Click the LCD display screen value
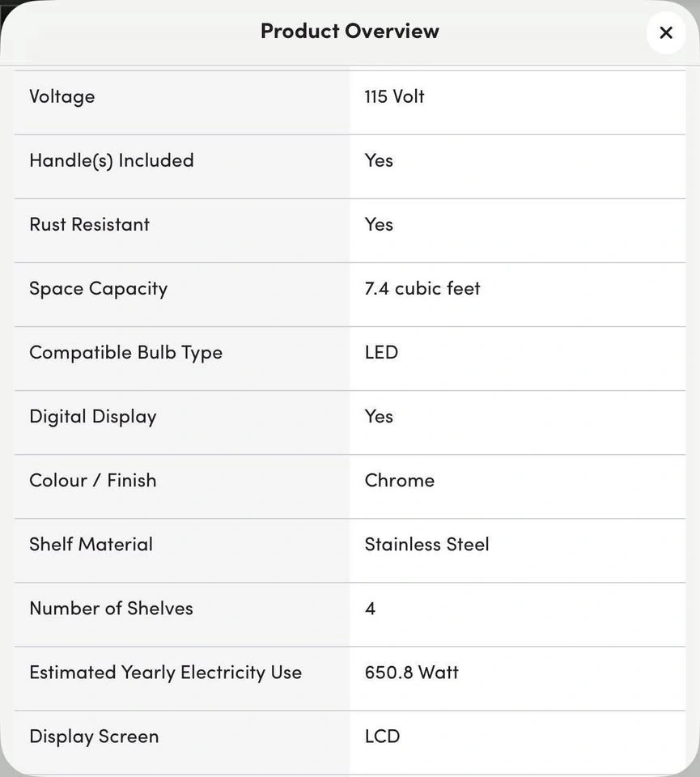The image size is (700, 777). pyautogui.click(x=382, y=737)
